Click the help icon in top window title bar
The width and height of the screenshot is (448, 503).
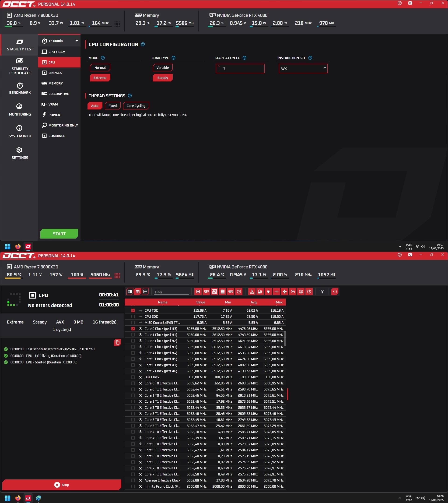pyautogui.click(x=399, y=3)
